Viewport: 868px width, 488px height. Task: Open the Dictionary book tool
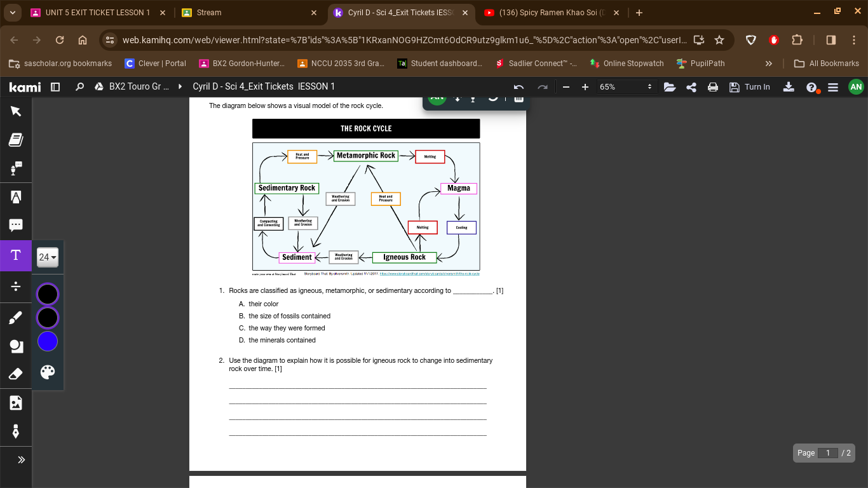click(16, 140)
